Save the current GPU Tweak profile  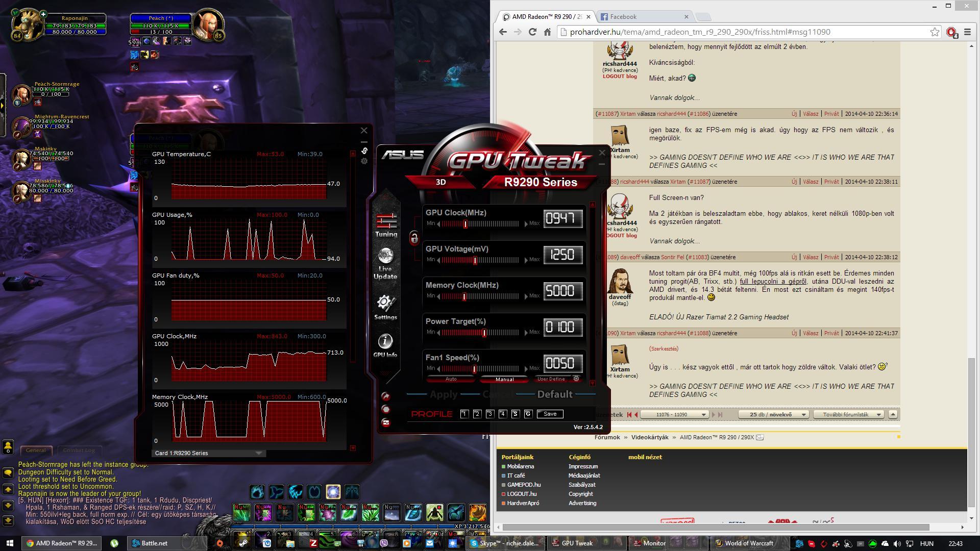click(550, 414)
